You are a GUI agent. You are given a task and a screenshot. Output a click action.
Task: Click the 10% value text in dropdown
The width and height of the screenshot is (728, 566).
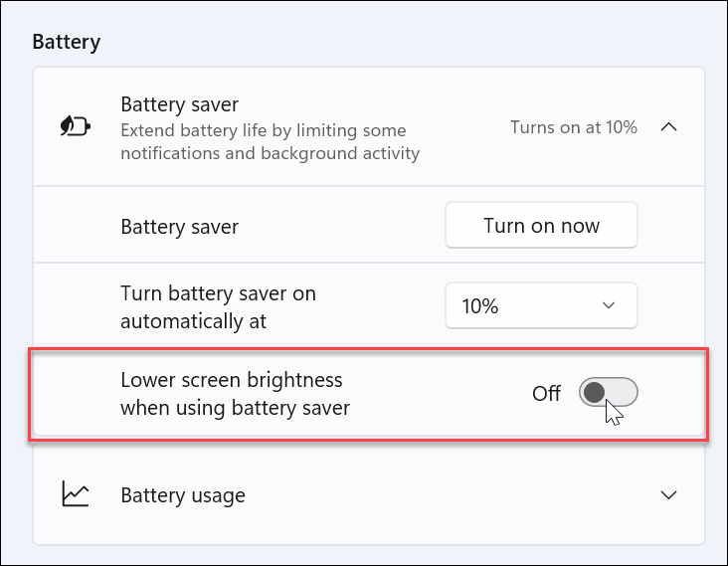click(x=480, y=306)
